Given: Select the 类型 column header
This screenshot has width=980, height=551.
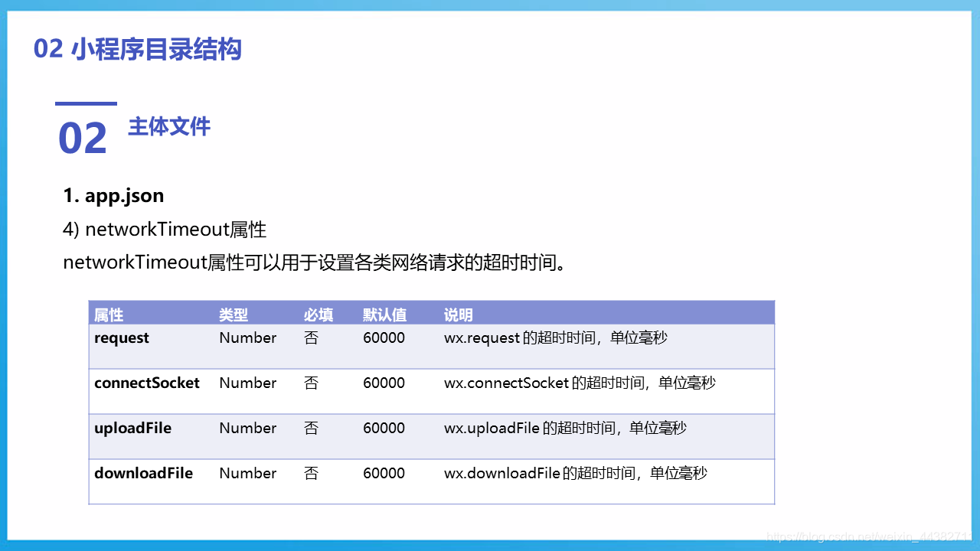Looking at the screenshot, I should pos(234,315).
